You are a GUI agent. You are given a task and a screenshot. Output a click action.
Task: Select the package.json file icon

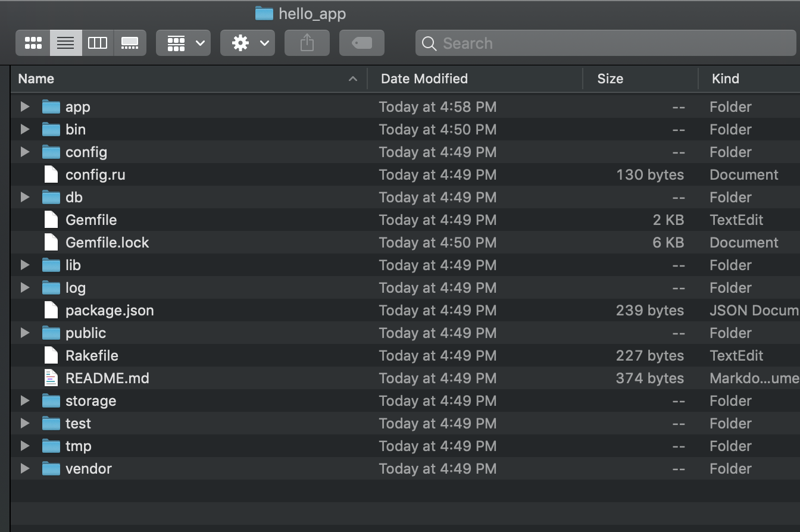point(51,310)
